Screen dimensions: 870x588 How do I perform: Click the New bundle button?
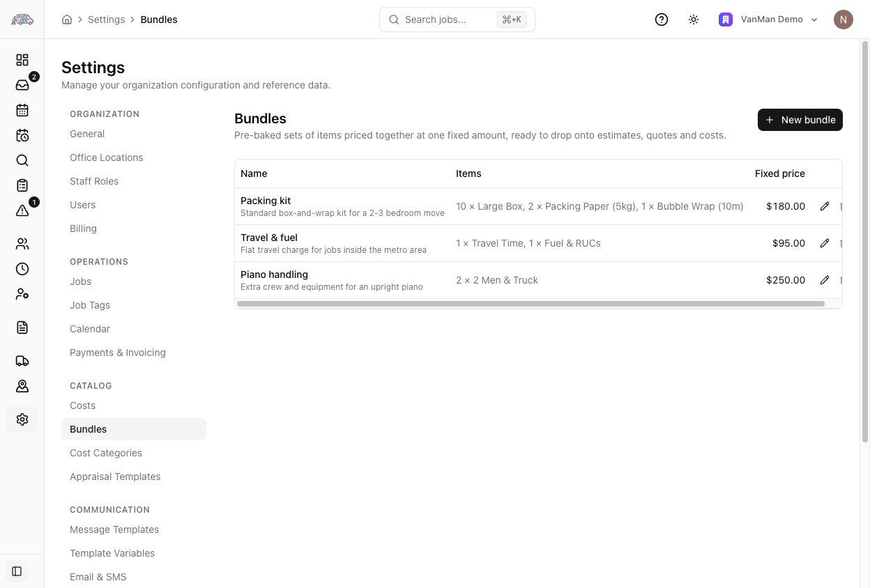pos(800,120)
